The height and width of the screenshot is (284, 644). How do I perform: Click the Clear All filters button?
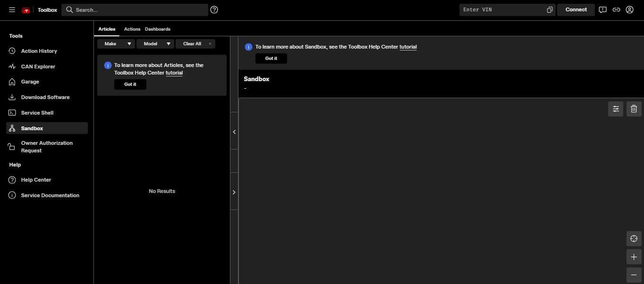[195, 44]
